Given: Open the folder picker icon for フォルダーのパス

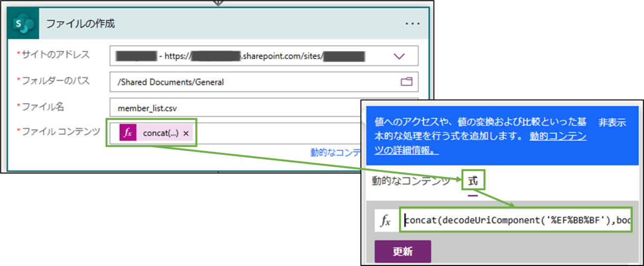Looking at the screenshot, I should click(407, 82).
